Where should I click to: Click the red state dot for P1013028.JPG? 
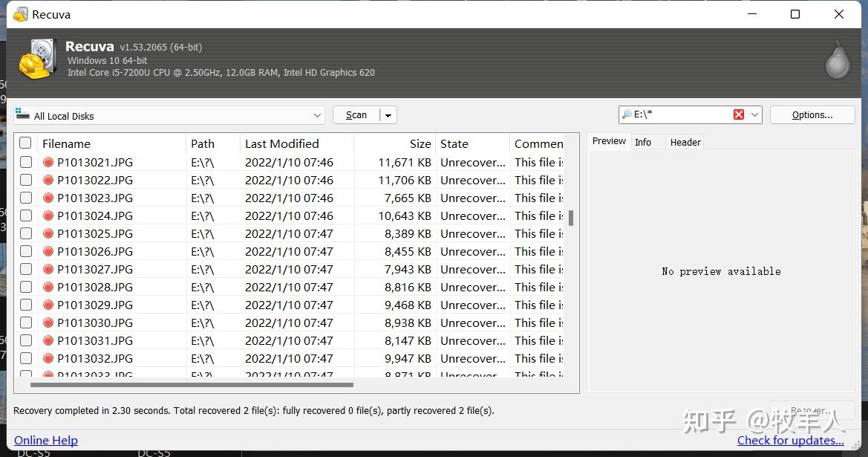[x=48, y=287]
